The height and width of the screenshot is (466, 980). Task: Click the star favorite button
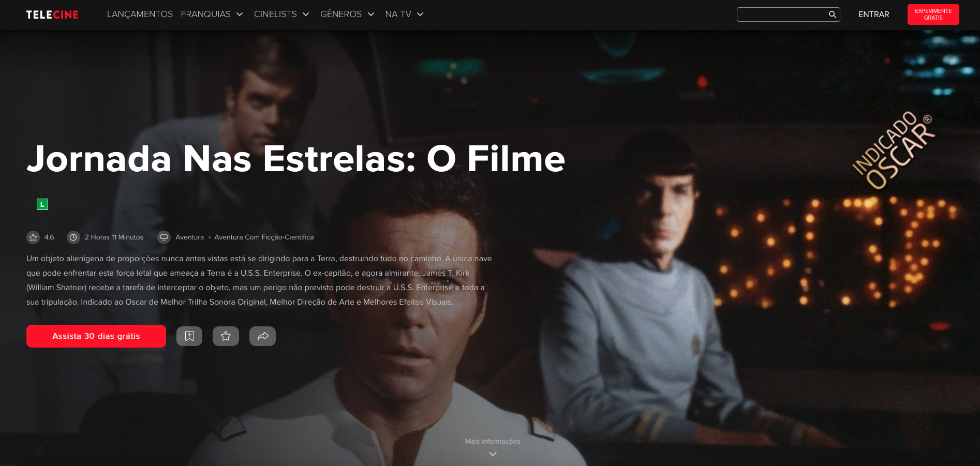tap(226, 336)
